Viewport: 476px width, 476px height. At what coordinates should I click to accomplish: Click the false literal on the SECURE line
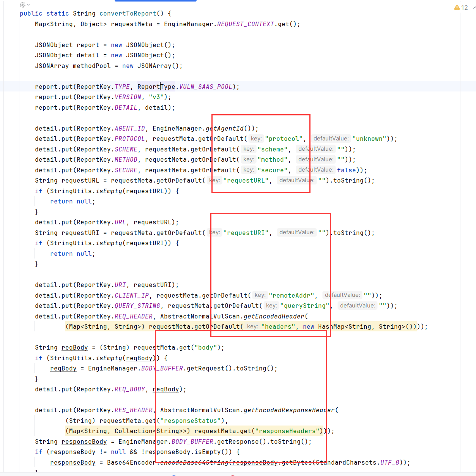tap(347, 170)
